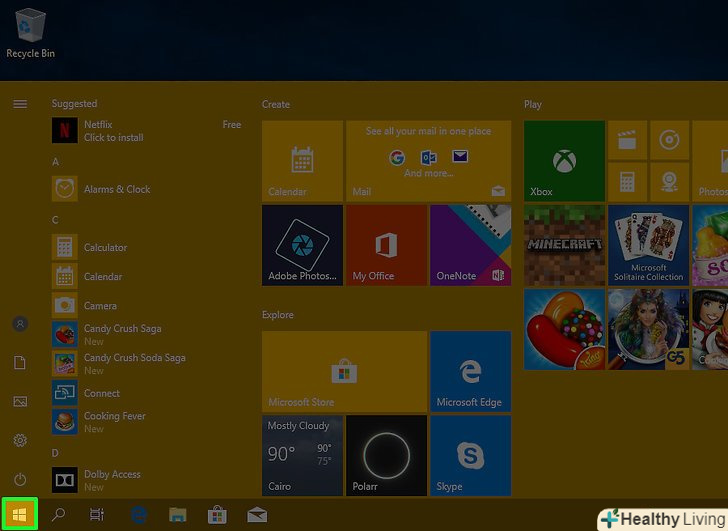The image size is (728, 531).
Task: Launch Candy Crush Saga from app list
Action: 146,335
